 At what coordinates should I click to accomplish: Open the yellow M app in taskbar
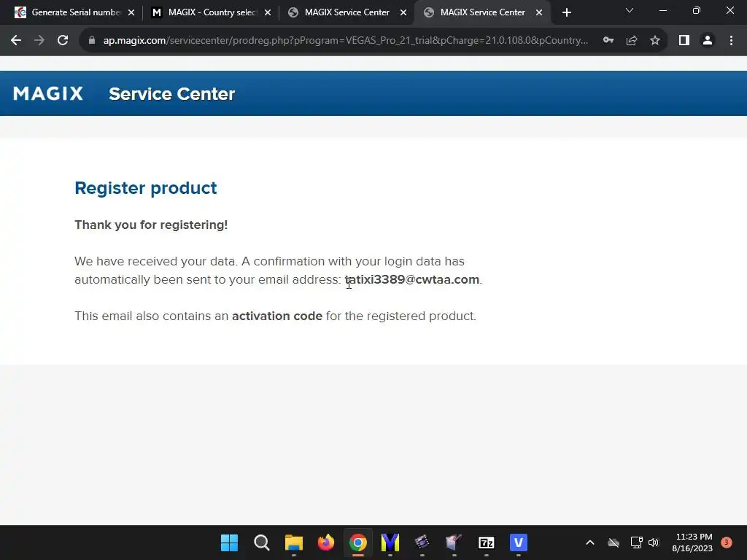coord(390,542)
